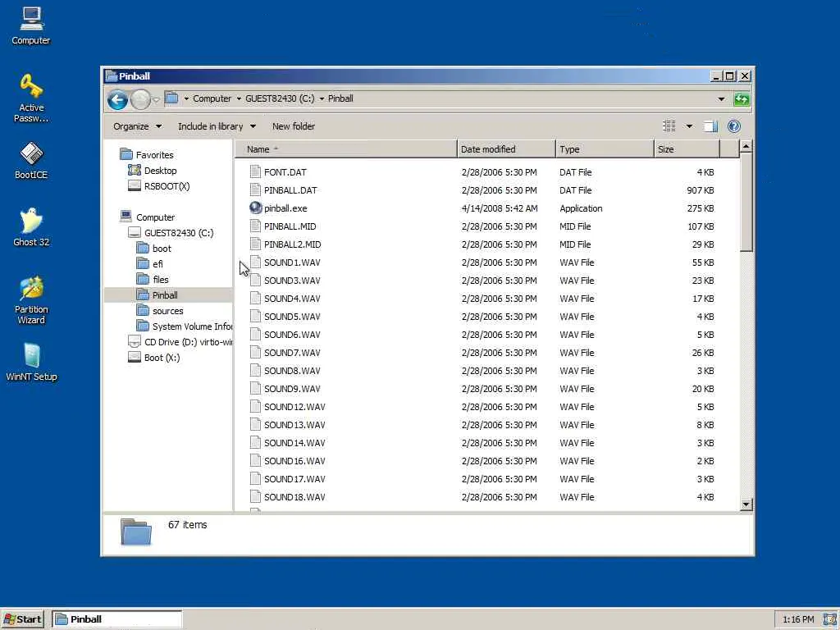
Task: Open the Help question mark icon
Action: point(734,126)
